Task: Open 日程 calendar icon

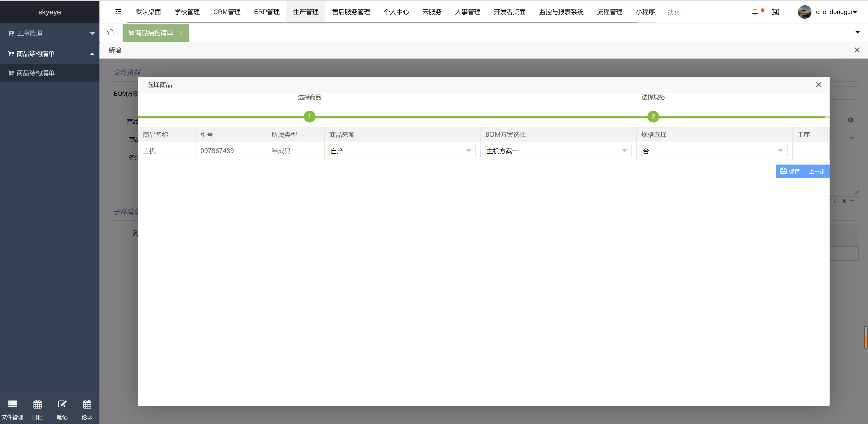Action: [x=37, y=410]
